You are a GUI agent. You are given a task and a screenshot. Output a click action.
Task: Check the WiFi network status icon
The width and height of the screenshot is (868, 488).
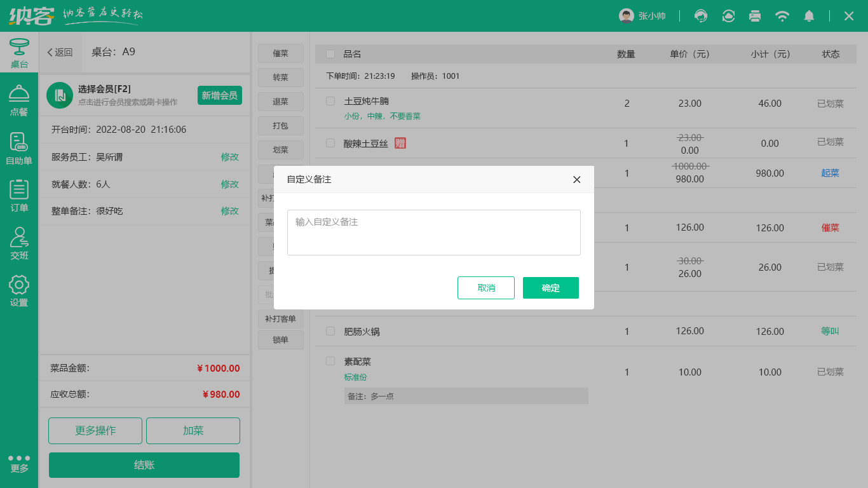(x=782, y=16)
